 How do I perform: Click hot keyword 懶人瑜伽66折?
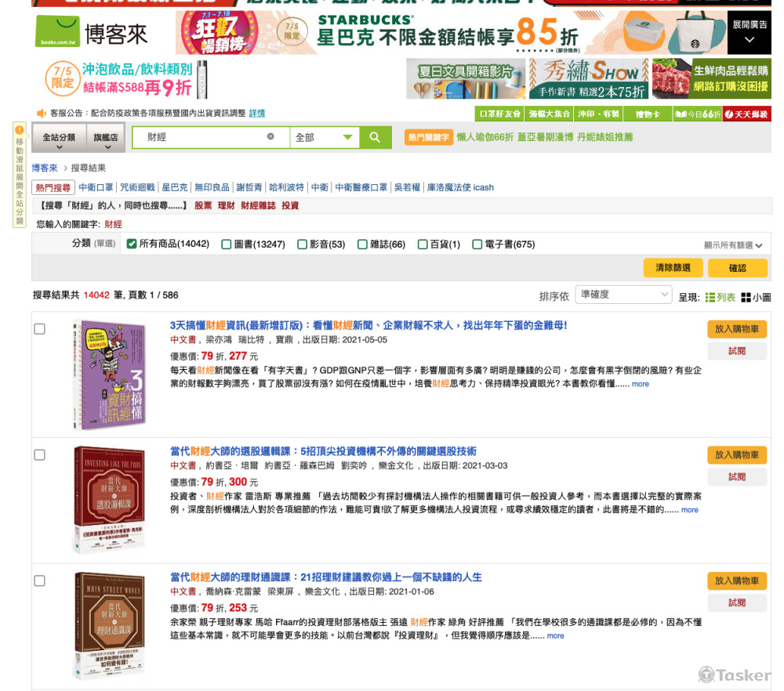point(485,137)
